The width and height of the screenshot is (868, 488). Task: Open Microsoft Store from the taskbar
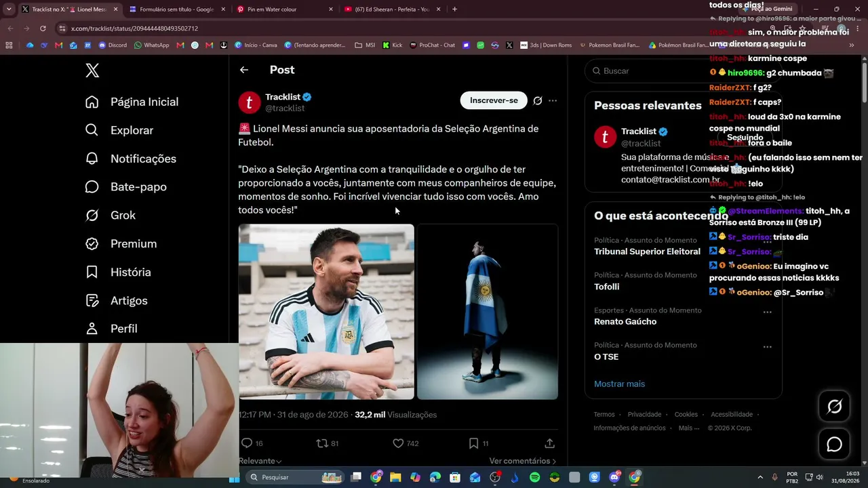click(x=455, y=477)
